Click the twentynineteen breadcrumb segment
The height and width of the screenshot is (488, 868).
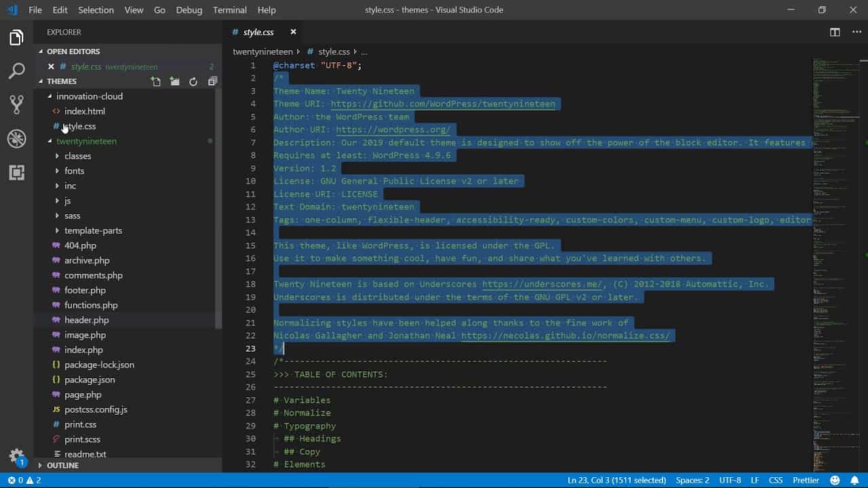(x=262, y=52)
